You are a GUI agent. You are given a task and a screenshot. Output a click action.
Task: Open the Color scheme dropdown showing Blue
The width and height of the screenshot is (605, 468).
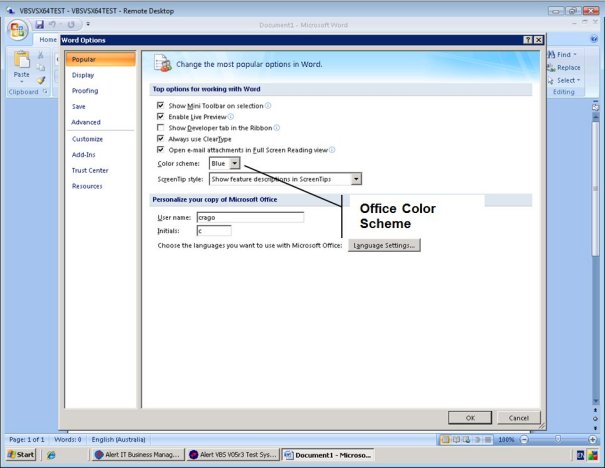tap(225, 163)
